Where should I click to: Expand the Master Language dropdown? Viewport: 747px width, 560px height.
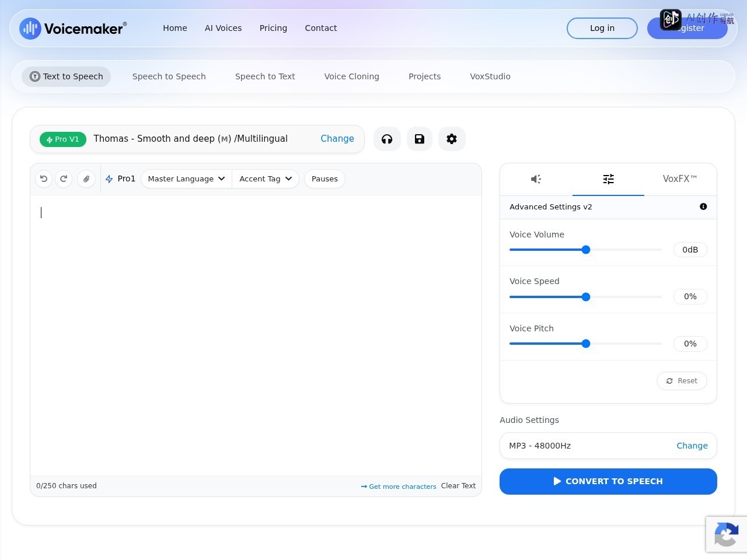coord(186,179)
